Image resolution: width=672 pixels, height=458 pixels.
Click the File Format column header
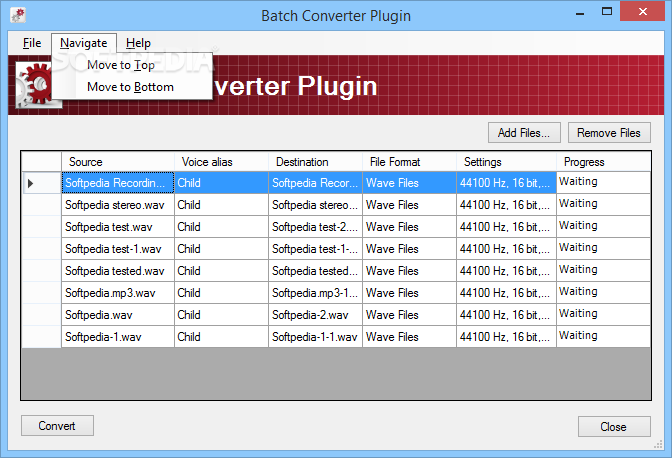tap(409, 162)
